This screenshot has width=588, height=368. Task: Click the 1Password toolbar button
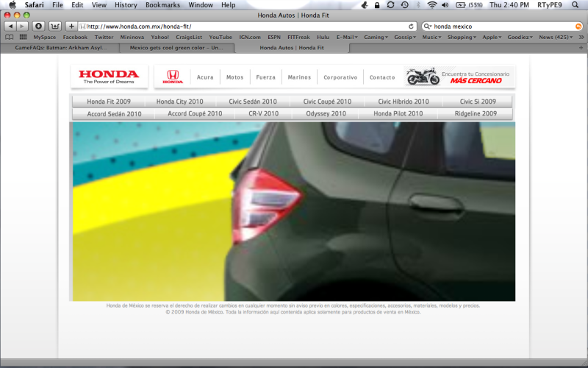tap(38, 26)
